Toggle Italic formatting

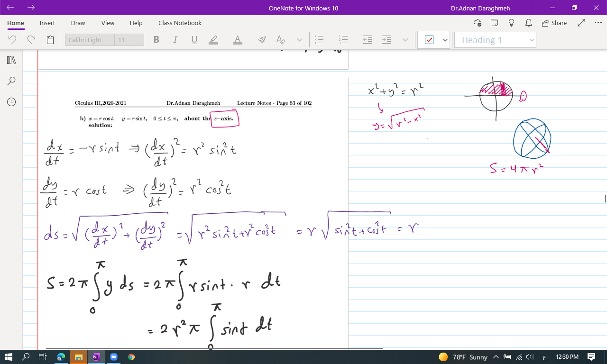click(175, 40)
